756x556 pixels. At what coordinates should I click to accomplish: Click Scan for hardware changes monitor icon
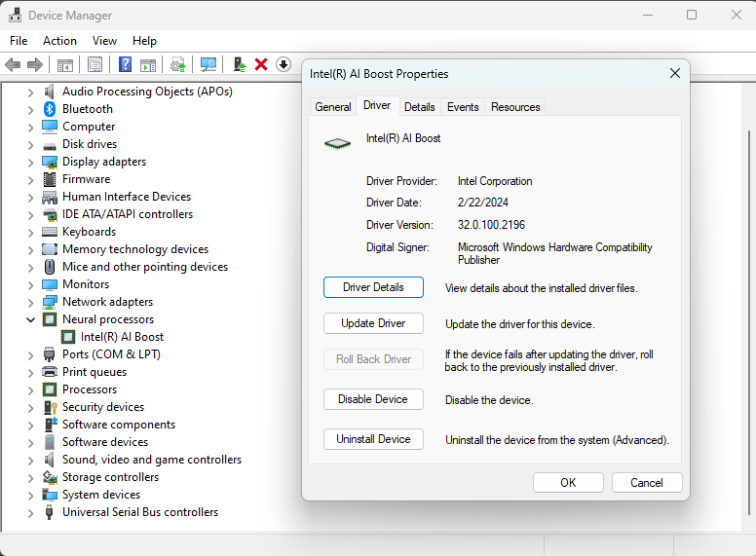point(208,64)
